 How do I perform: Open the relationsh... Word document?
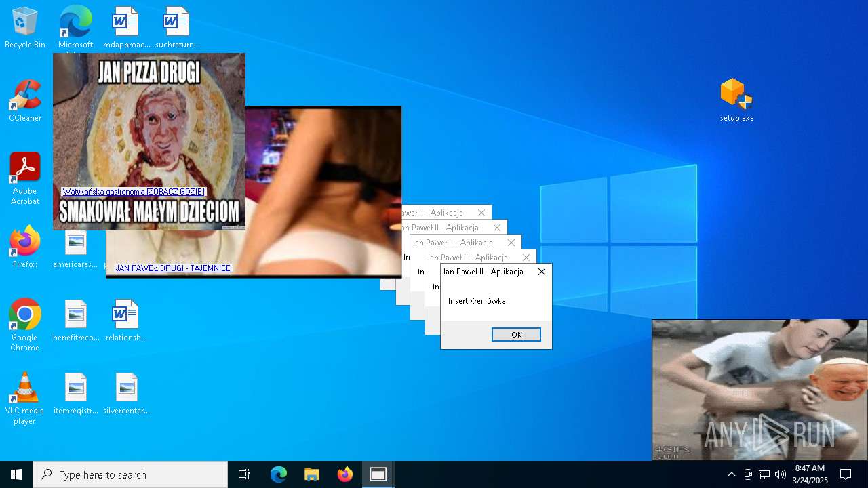coord(126,321)
